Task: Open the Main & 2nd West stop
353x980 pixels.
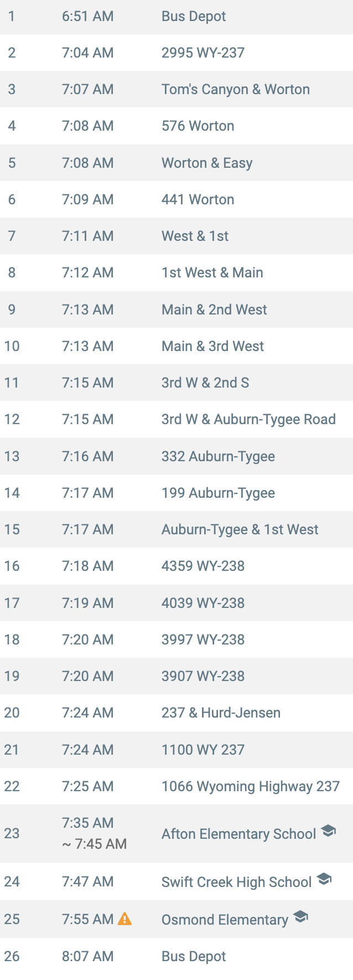Action: [x=176, y=310]
